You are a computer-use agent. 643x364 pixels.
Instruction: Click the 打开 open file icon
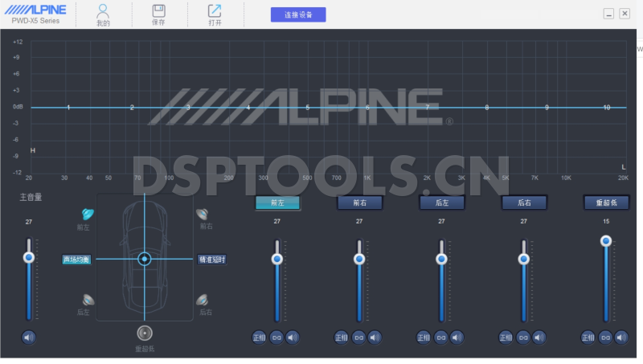(x=215, y=11)
